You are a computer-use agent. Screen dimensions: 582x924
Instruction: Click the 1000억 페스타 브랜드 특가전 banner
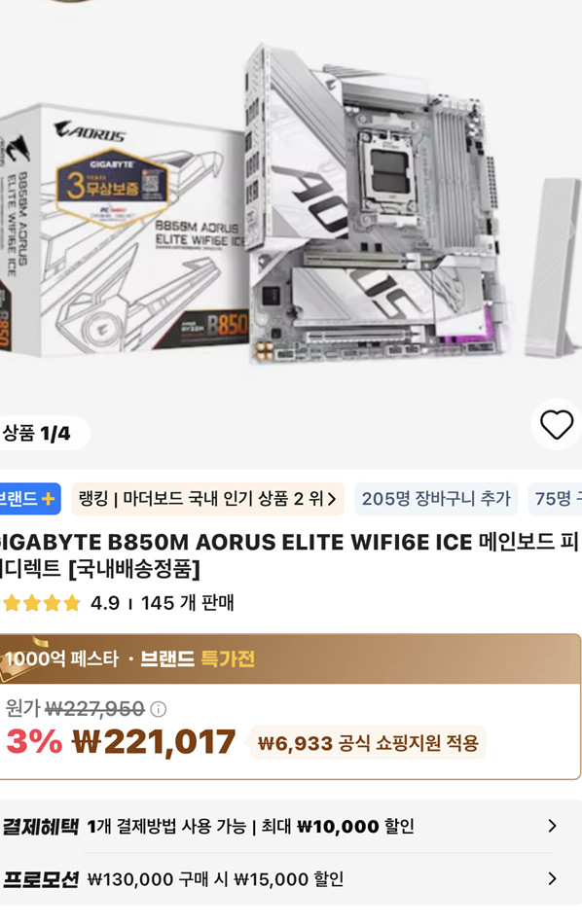[290, 658]
